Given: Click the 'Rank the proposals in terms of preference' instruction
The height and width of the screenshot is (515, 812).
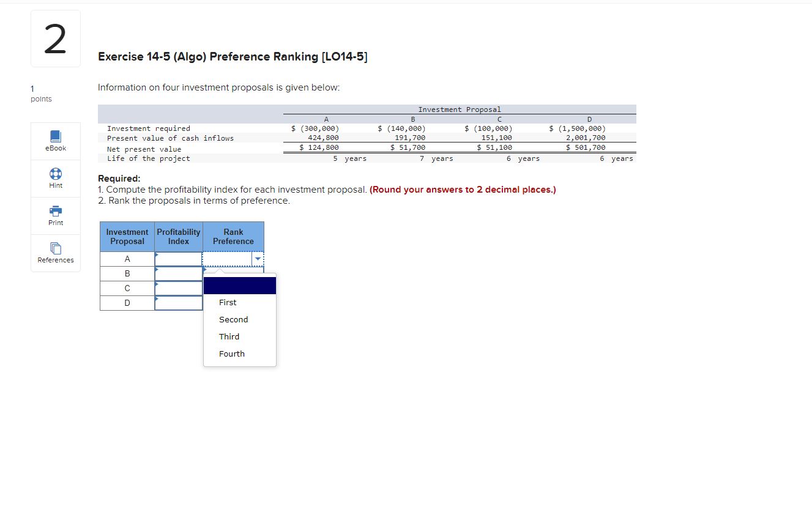Looking at the screenshot, I should 194,201.
